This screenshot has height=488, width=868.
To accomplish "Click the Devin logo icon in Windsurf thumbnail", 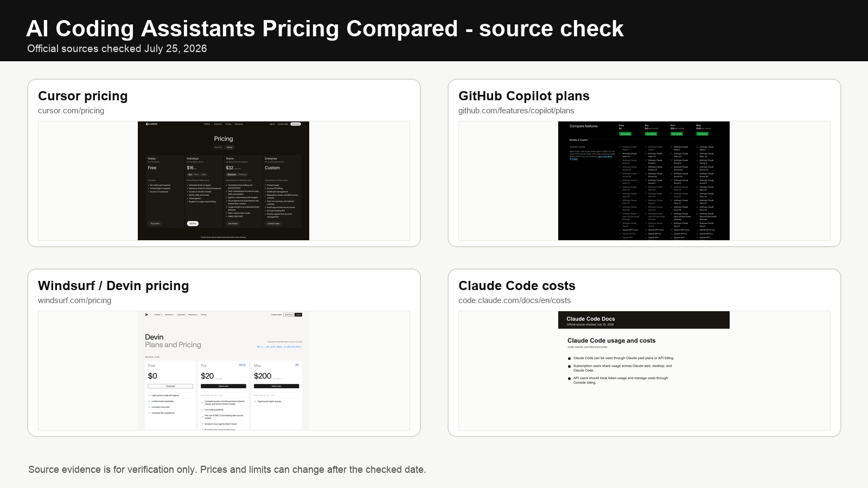I will [x=146, y=314].
